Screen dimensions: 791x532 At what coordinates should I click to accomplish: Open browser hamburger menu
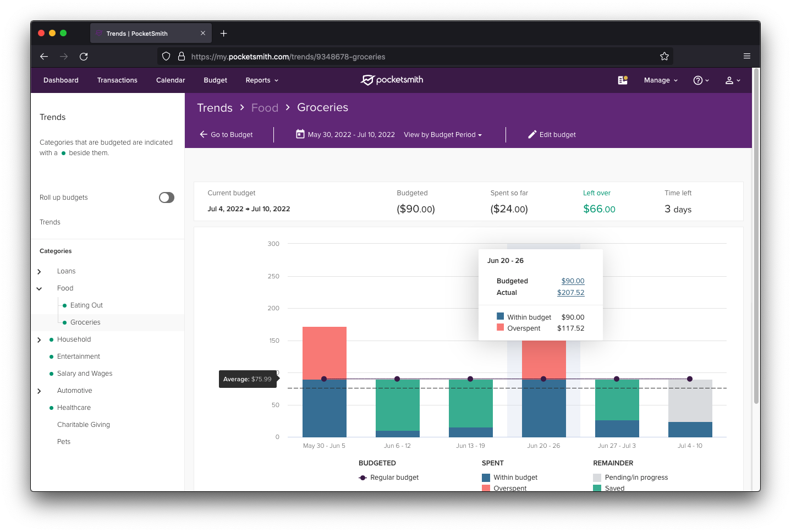click(746, 56)
